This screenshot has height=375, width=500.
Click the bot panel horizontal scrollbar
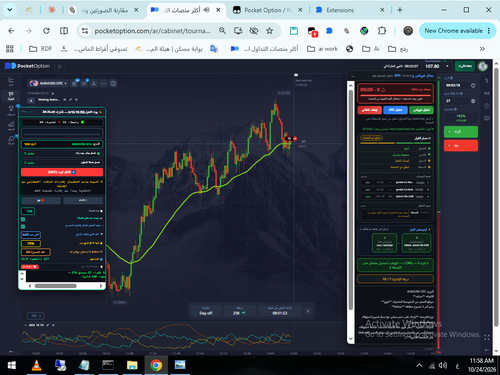(56, 286)
